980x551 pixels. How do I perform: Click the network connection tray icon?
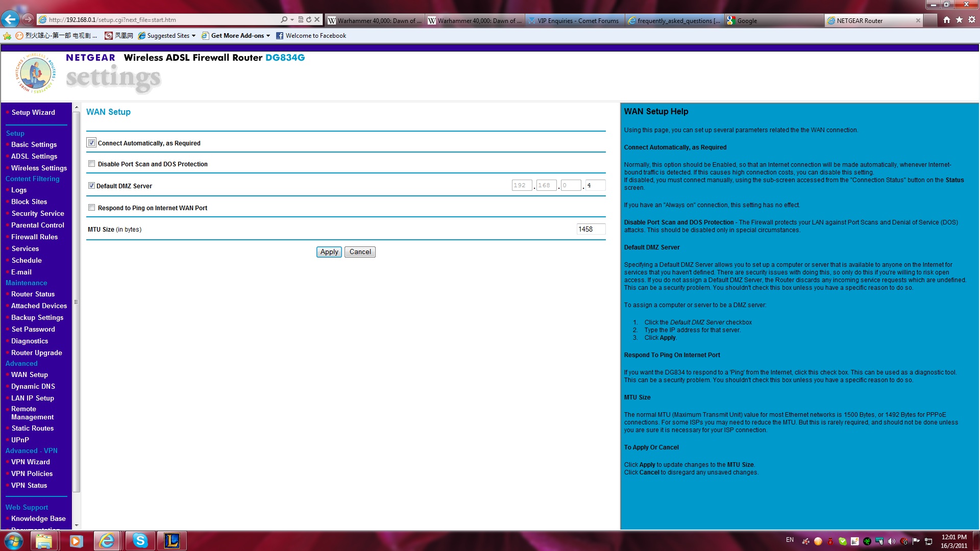tap(928, 541)
